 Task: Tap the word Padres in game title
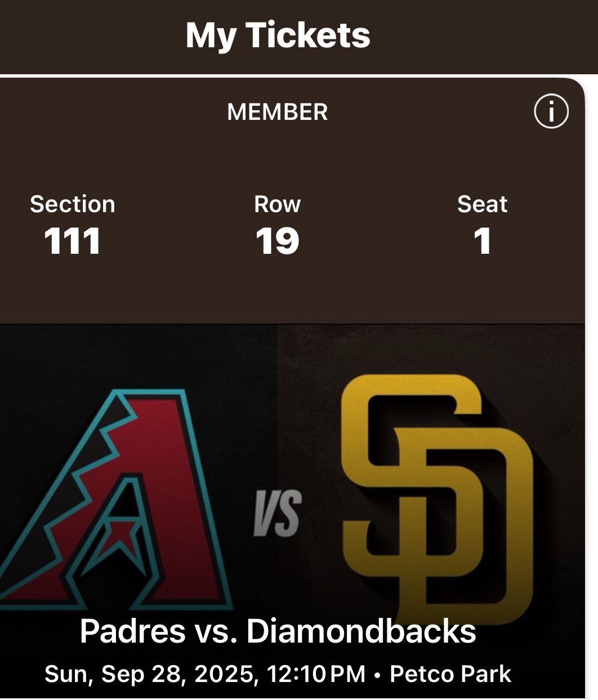[x=132, y=631]
